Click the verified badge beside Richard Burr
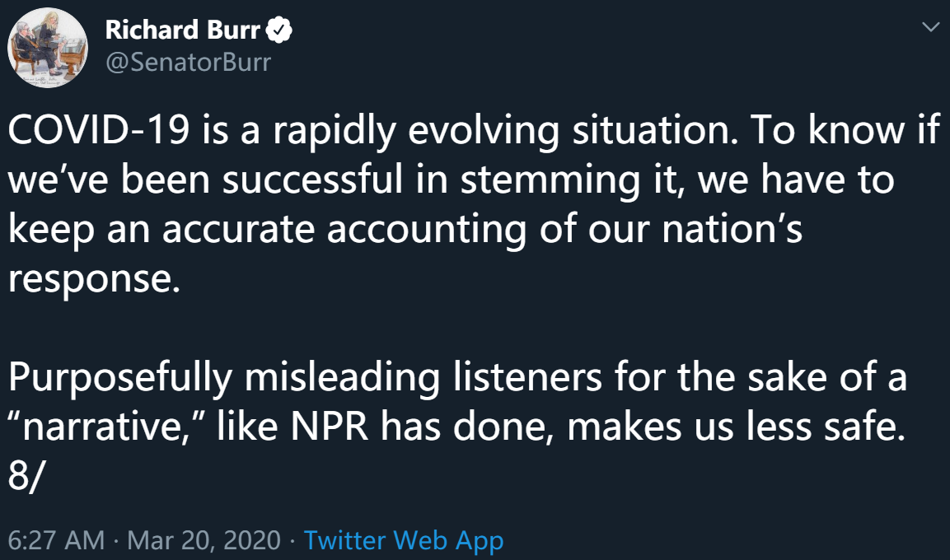Viewport: 950px width, 560px height. pos(282,30)
